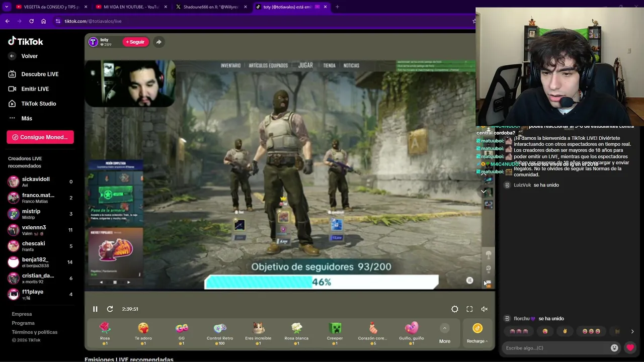Send the Control Retro gift
Viewport: 644px width, 362px height.
[220, 334]
